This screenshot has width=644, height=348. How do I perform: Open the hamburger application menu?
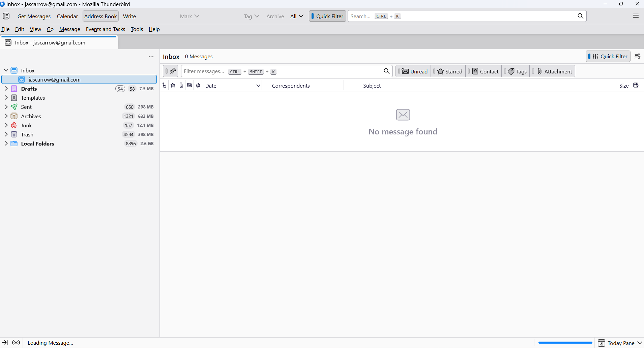pyautogui.click(x=636, y=16)
